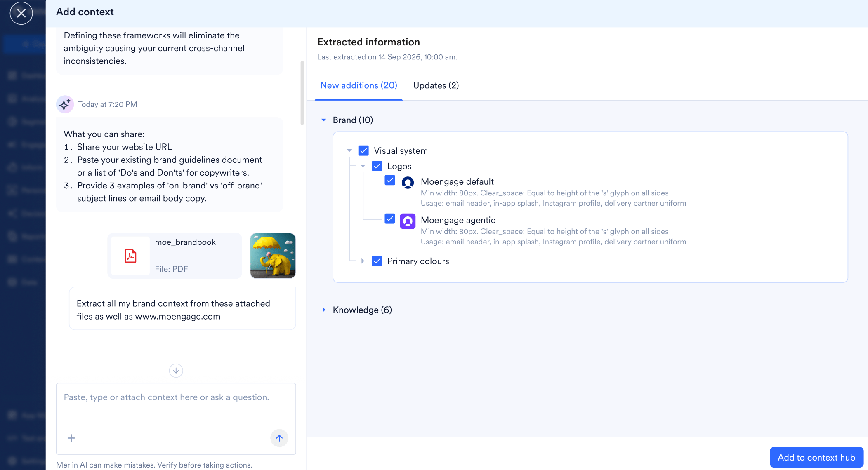Screen dimensions: 868x470
Task: Click the 'Last extracted on 14 Sep 2026' text
Action: (x=387, y=57)
